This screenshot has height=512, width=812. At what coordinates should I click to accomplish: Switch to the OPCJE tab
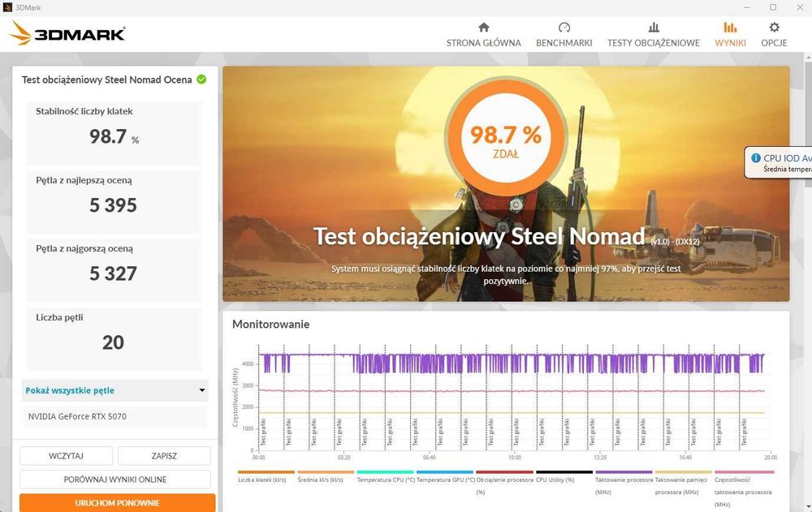click(x=774, y=35)
